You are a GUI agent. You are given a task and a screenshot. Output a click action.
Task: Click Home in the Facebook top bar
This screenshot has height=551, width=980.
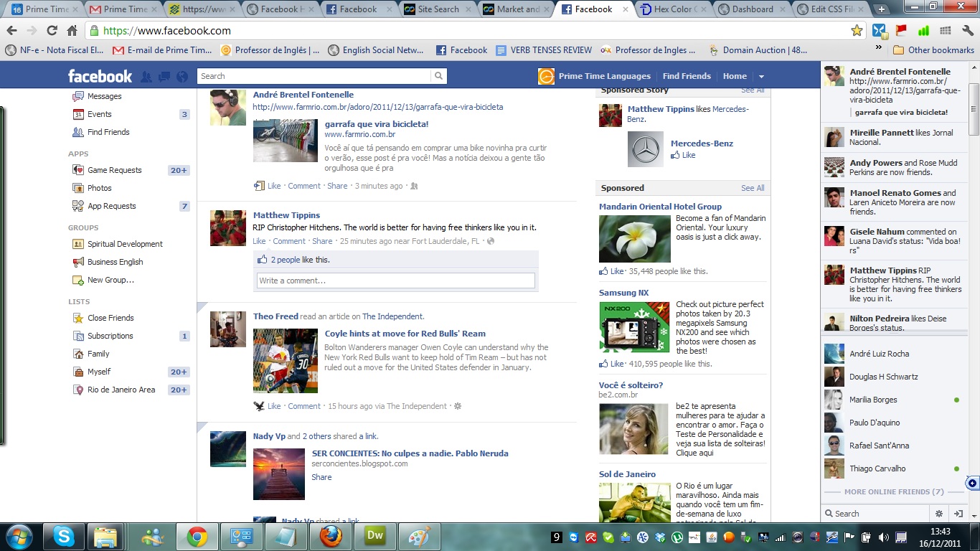pos(735,76)
